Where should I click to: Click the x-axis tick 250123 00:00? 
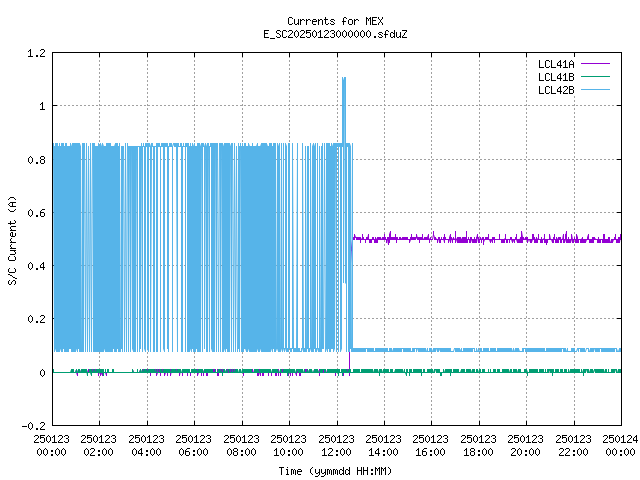(x=51, y=445)
